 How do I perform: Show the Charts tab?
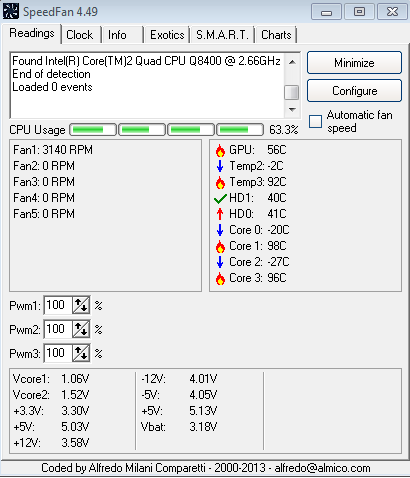click(x=276, y=35)
